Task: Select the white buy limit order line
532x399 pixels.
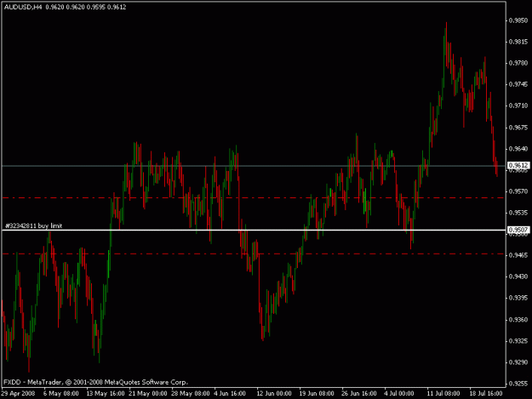Action: 254,231
